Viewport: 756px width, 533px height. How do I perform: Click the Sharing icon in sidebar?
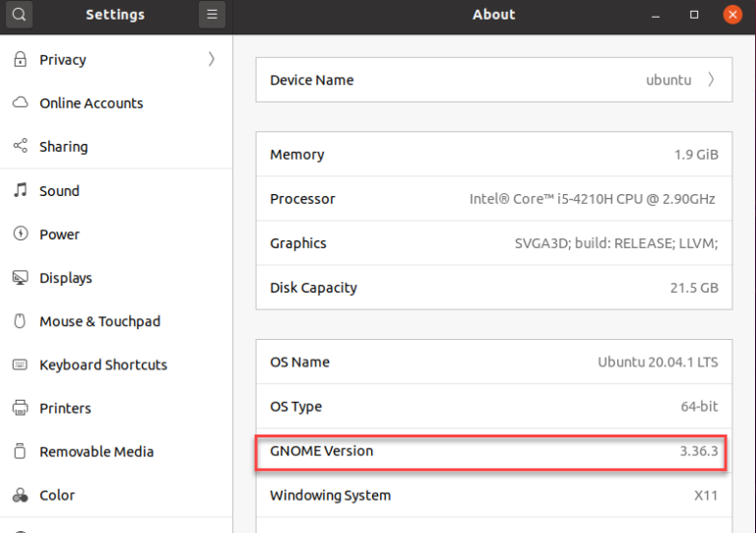tap(21, 146)
